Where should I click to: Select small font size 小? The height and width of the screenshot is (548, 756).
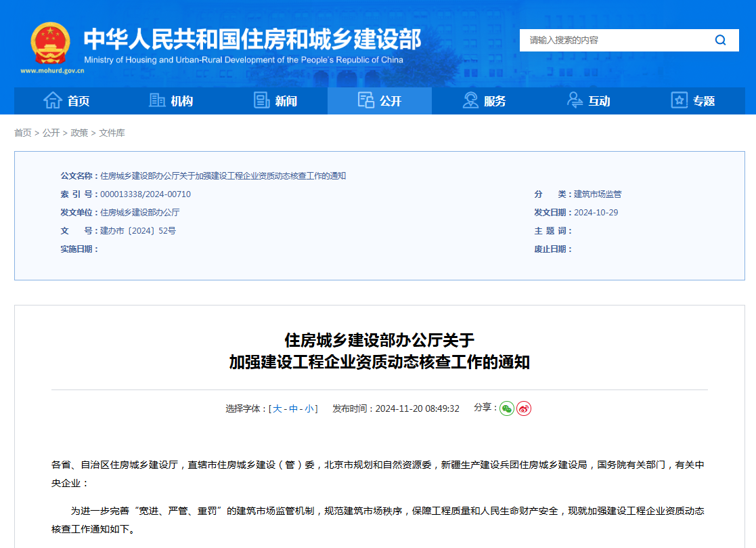309,409
